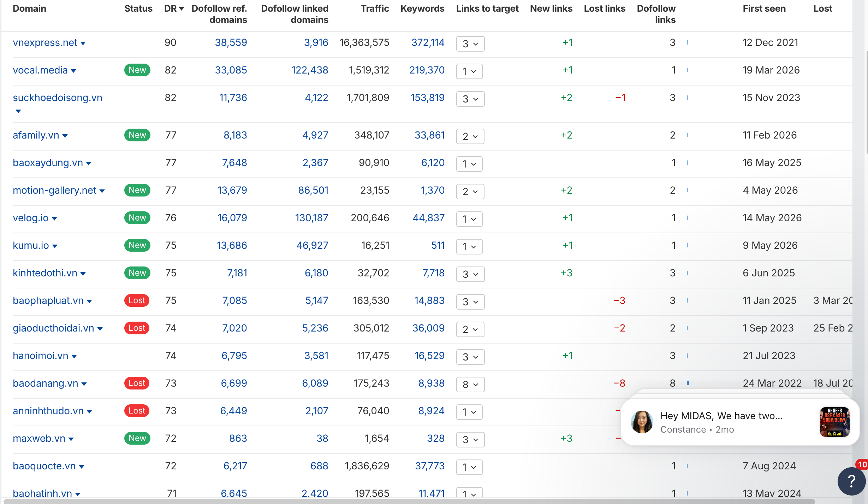Screen dimensions: 868x504
Task: Click the Dofollow ref. domains column header
Action: (219, 14)
